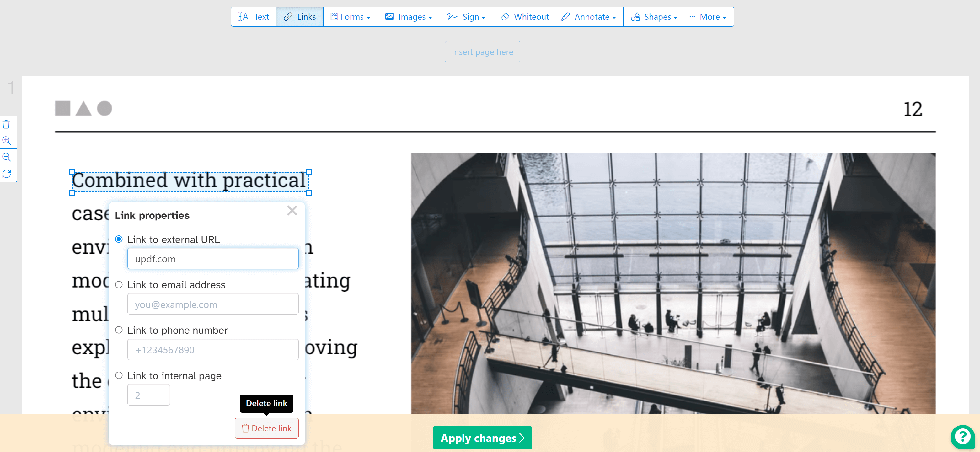Delete the link via the Delete link button
This screenshot has width=980, height=452.
point(266,428)
